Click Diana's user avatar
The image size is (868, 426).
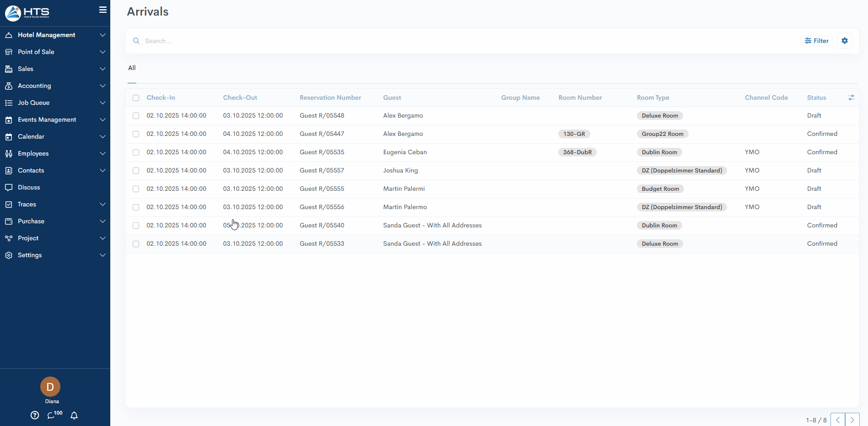pyautogui.click(x=50, y=387)
